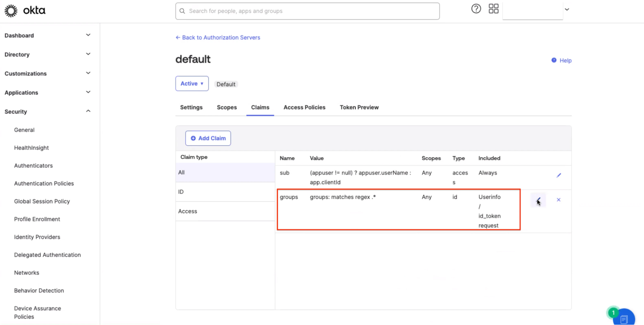Click the Okta logo
Image resolution: width=644 pixels, height=325 pixels.
pyautogui.click(x=25, y=11)
